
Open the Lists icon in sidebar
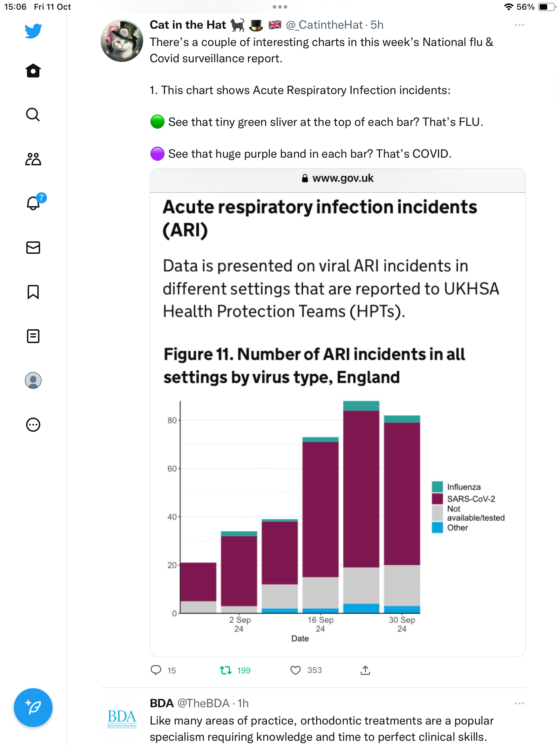pos(33,336)
